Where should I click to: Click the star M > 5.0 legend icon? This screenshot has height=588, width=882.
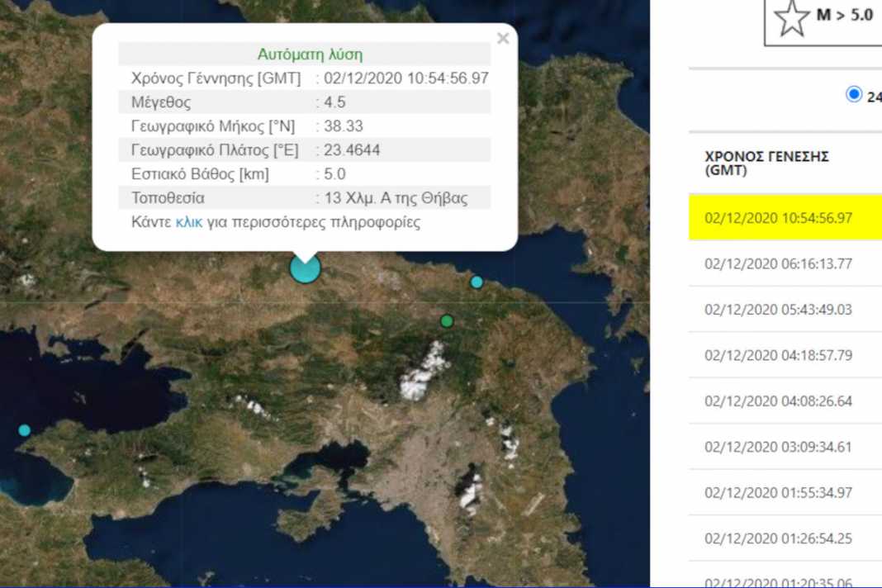(792, 18)
